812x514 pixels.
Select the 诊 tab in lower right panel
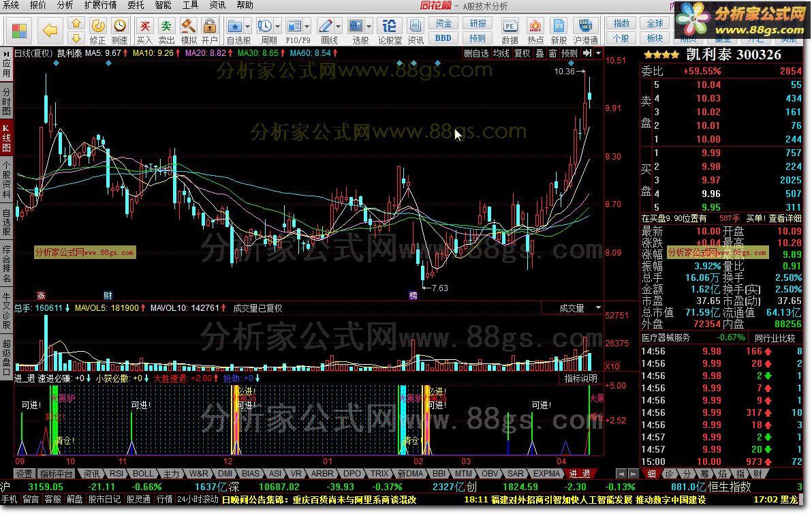668,474
